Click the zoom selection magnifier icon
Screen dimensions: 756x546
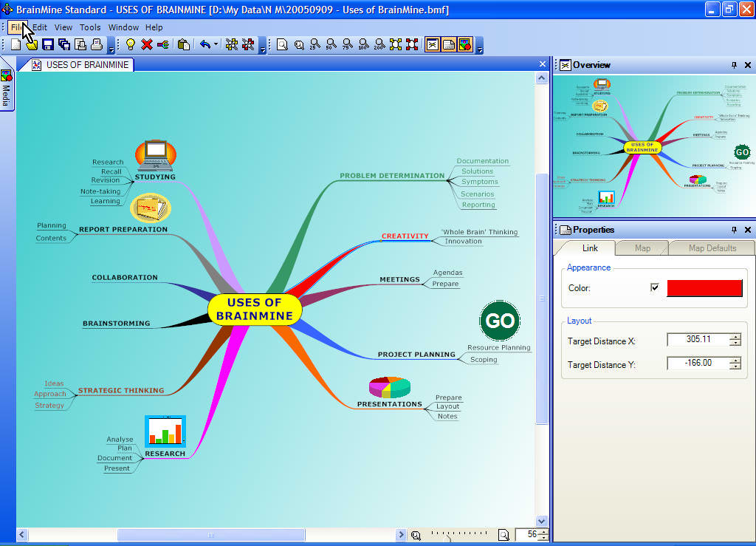(299, 45)
